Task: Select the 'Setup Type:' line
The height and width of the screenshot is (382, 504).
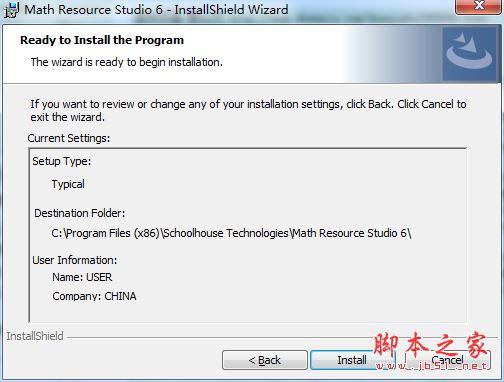Action: [62, 161]
